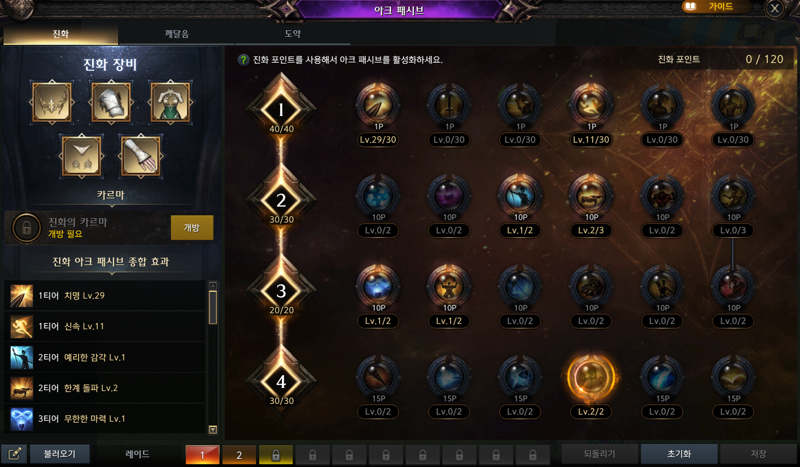Viewport: 800px width, 467px height.
Task: Open the pencil edit preset icon
Action: click(x=14, y=454)
